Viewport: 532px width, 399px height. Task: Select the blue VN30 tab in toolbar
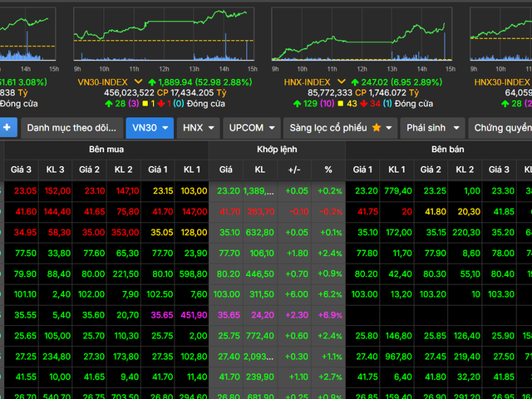150,128
